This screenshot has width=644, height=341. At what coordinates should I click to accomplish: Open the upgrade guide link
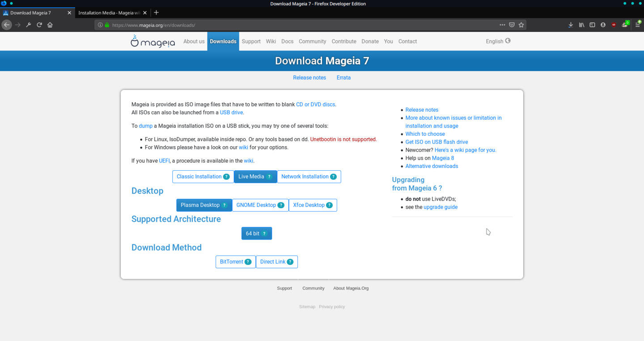click(x=441, y=207)
